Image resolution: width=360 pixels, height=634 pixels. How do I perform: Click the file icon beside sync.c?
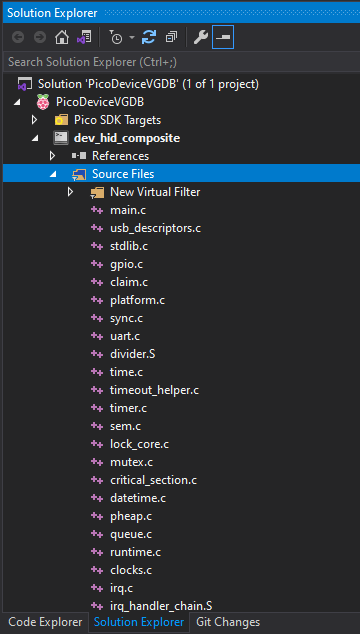coord(97,318)
